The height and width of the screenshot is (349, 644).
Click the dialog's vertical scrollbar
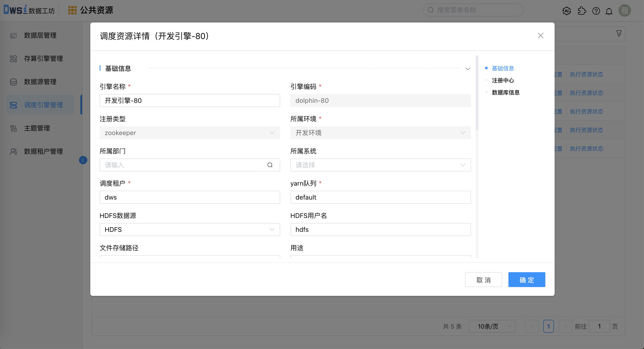(477, 93)
